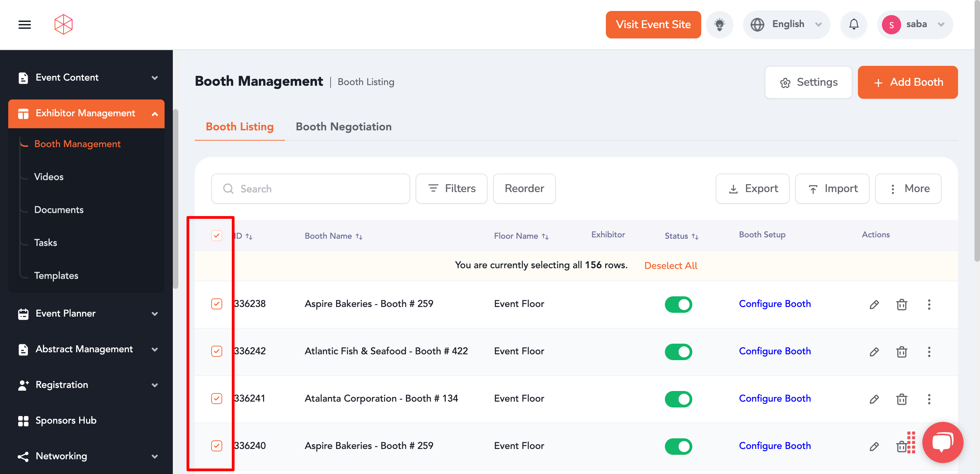Toggle status switch for booth 336238

tap(678, 304)
